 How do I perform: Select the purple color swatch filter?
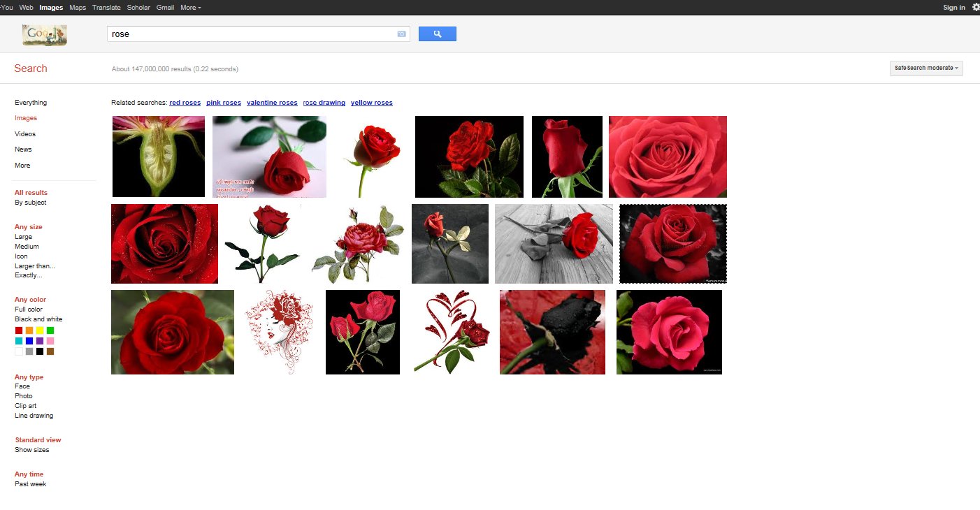[x=40, y=341]
